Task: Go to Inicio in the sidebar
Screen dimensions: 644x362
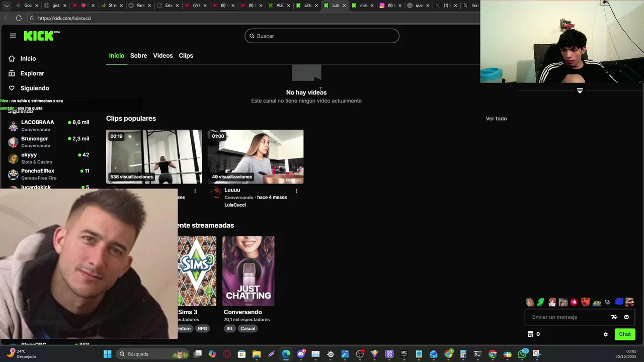Action: (x=28, y=59)
